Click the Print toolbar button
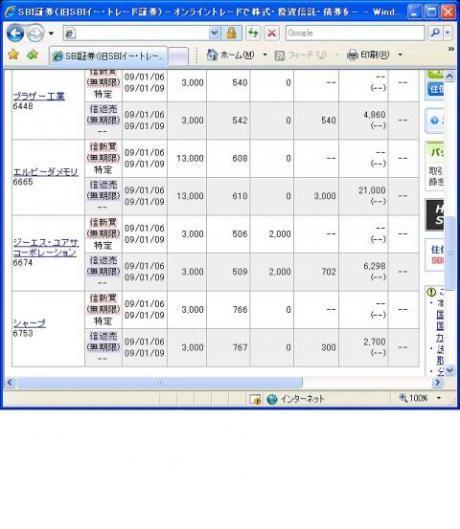The width and height of the screenshot is (460, 529). click(368, 55)
